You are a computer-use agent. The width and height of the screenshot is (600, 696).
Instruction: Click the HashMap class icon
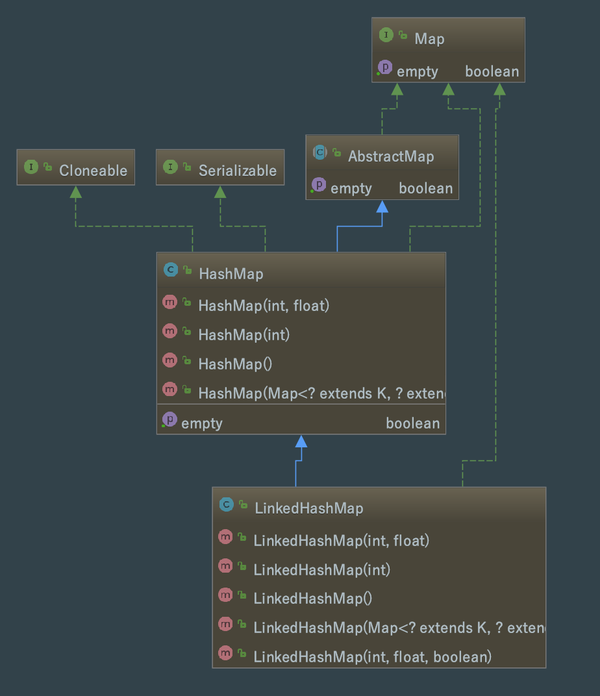(170, 269)
